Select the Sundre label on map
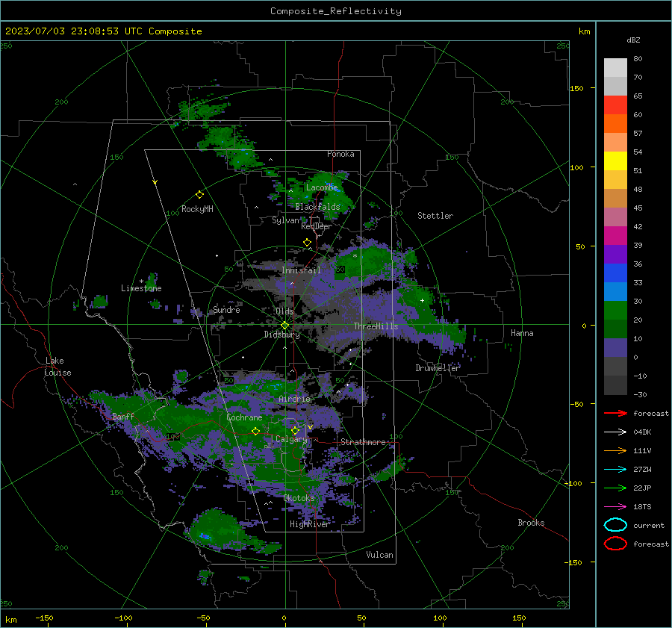672x628 pixels. (x=226, y=309)
